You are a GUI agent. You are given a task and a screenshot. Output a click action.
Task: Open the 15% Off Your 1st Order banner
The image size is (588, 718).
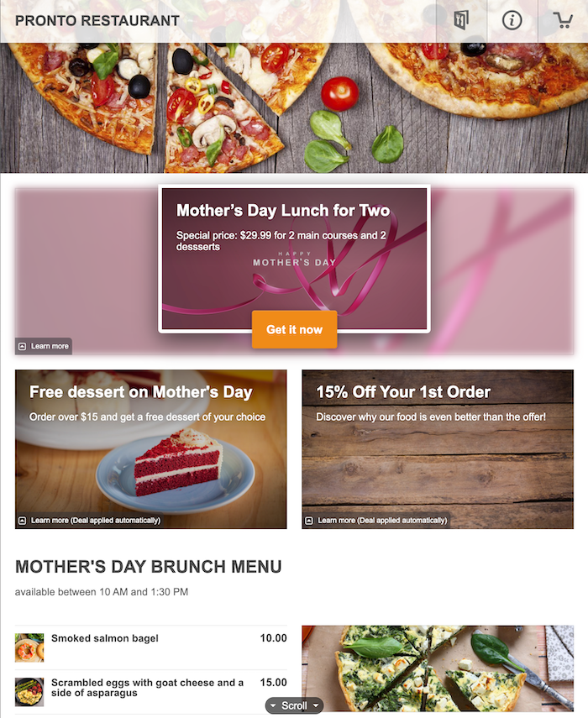438,449
